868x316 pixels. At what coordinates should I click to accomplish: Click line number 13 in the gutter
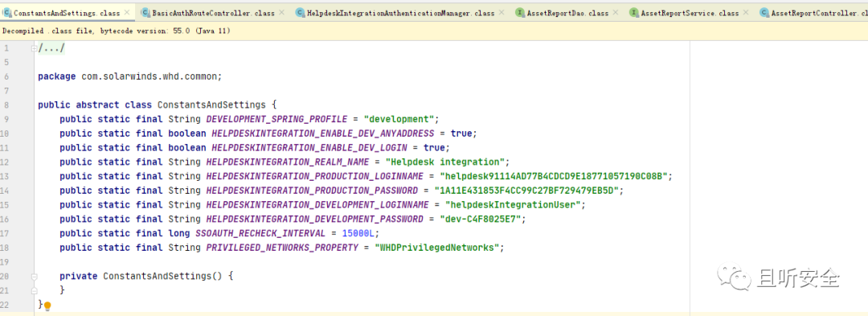pos(6,176)
